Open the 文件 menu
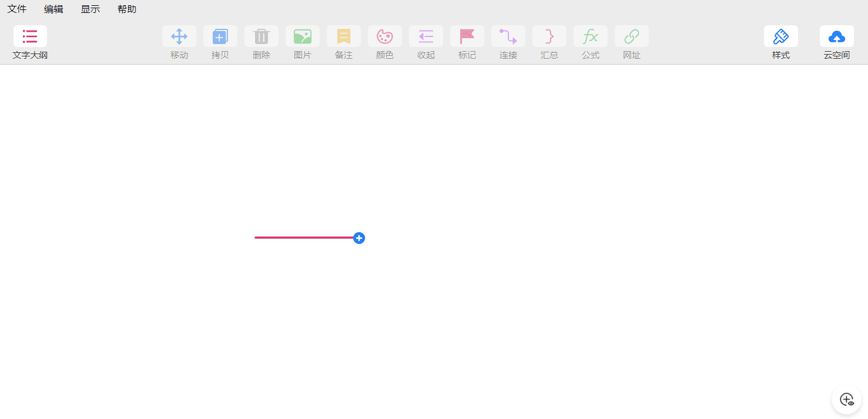The height and width of the screenshot is (419, 868). coord(17,9)
